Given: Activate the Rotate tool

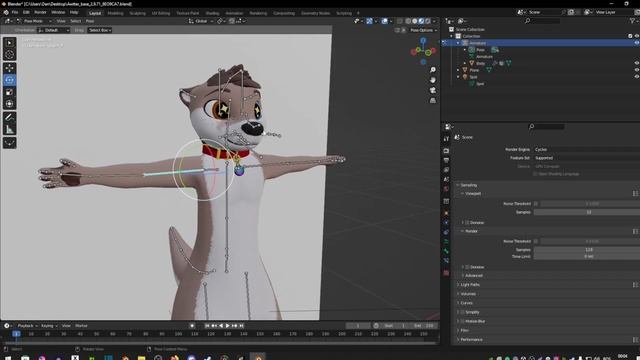Looking at the screenshot, I should tap(9, 80).
